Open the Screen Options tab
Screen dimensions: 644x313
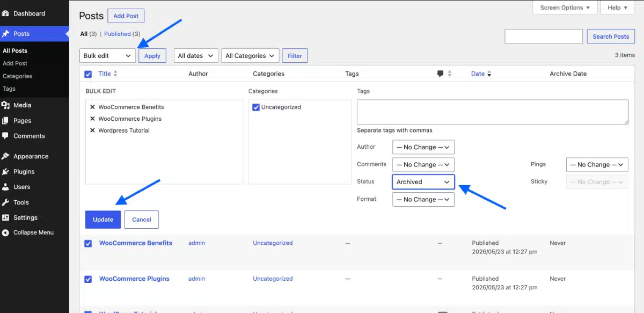tap(565, 8)
